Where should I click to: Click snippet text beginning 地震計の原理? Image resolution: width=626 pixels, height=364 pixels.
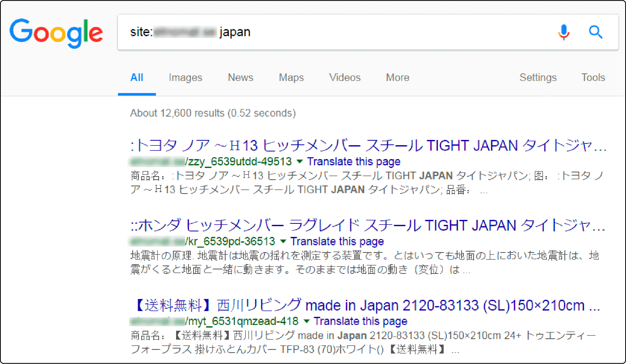(x=365, y=262)
